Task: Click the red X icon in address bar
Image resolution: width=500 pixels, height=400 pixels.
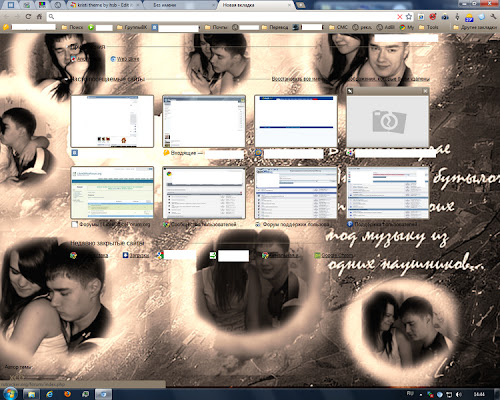Action: point(400,17)
